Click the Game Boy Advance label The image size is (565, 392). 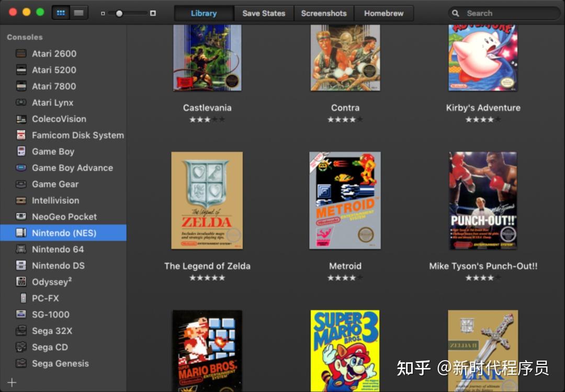pyautogui.click(x=72, y=168)
